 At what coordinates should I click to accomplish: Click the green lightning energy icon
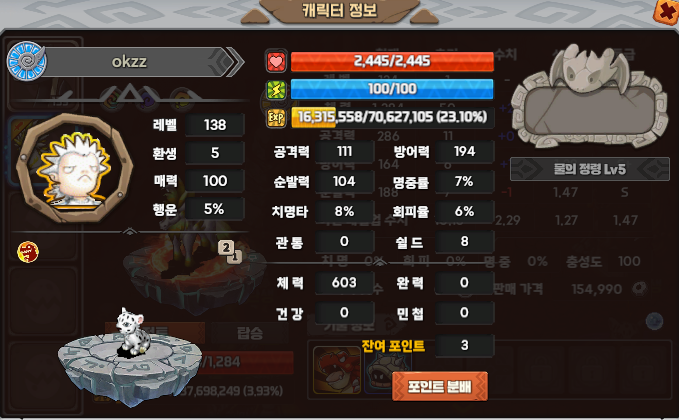(276, 90)
